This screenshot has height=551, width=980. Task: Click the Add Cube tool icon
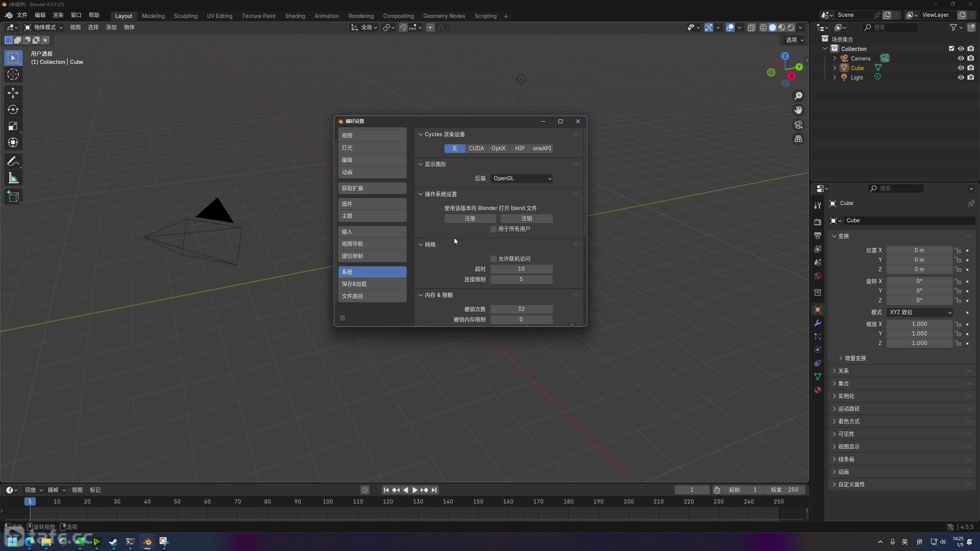click(13, 197)
